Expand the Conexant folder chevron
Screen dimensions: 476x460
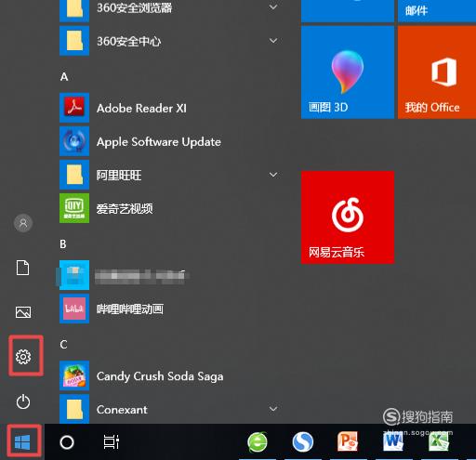click(273, 409)
